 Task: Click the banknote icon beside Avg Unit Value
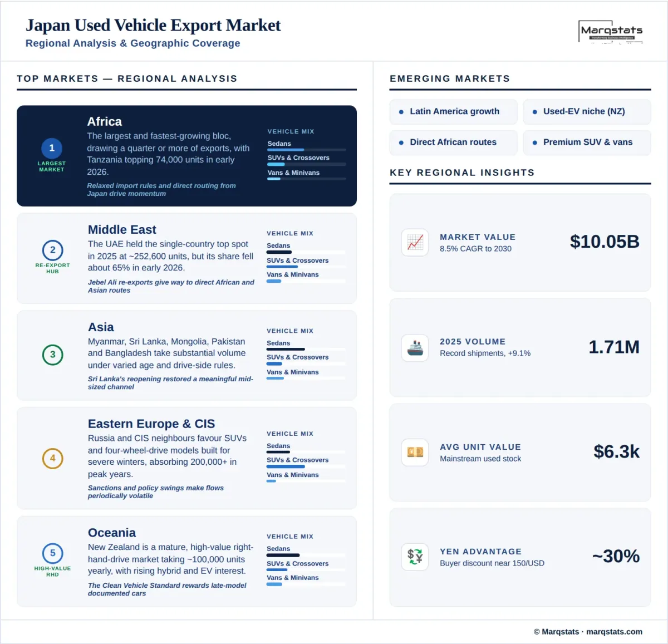(x=415, y=452)
